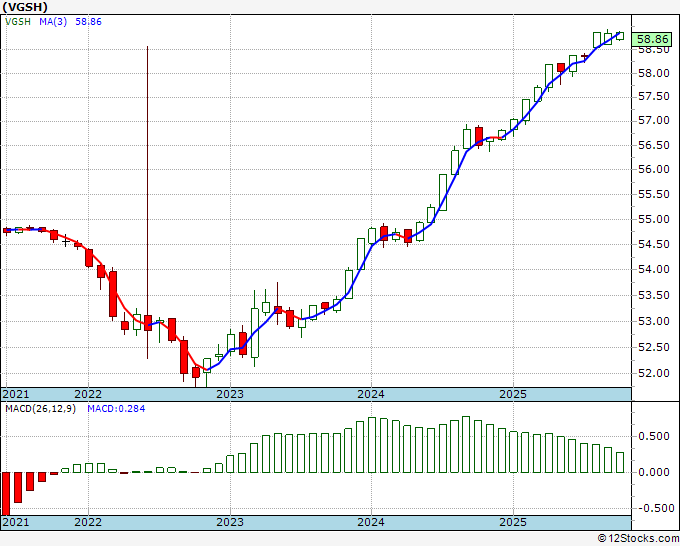The height and width of the screenshot is (546, 680).
Task: Click the 54.00 price axis label
Action: coord(654,269)
